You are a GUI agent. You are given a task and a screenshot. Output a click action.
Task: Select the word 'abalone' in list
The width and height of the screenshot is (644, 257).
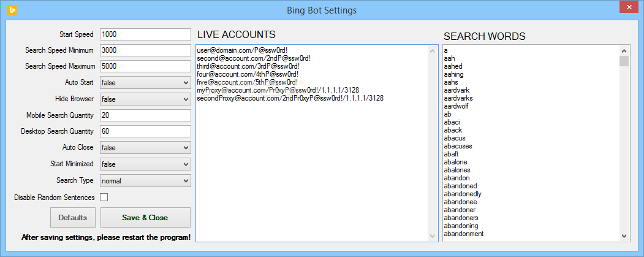coord(455,162)
